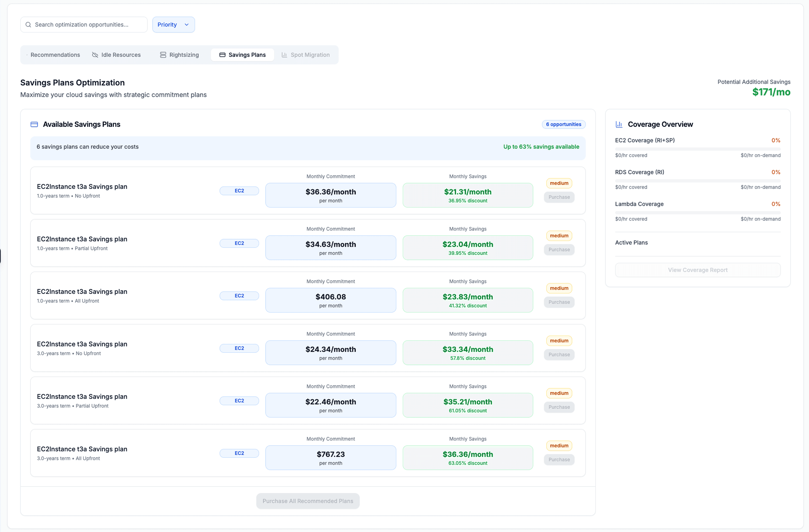Click the Coverage Overview bar chart icon
The height and width of the screenshot is (532, 809).
point(619,124)
